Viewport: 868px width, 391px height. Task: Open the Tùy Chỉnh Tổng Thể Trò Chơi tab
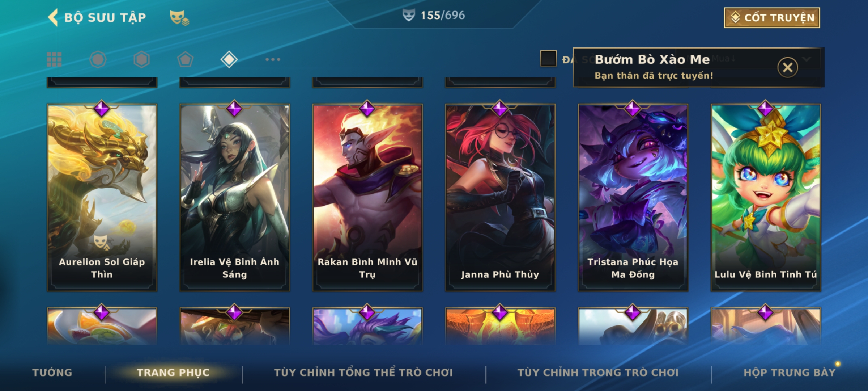pos(363,373)
